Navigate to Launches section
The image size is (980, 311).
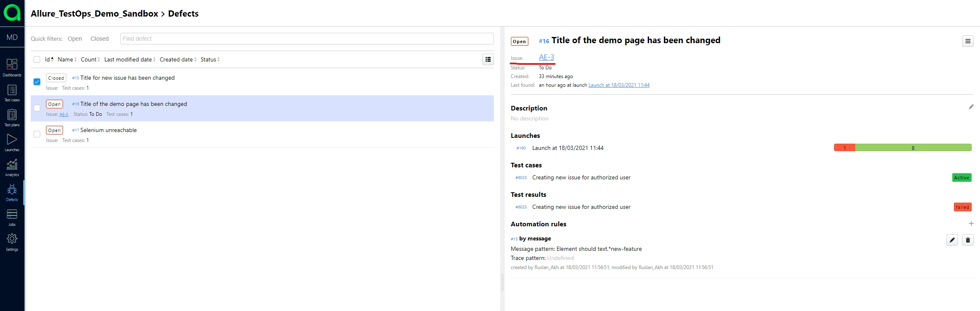coord(12,142)
